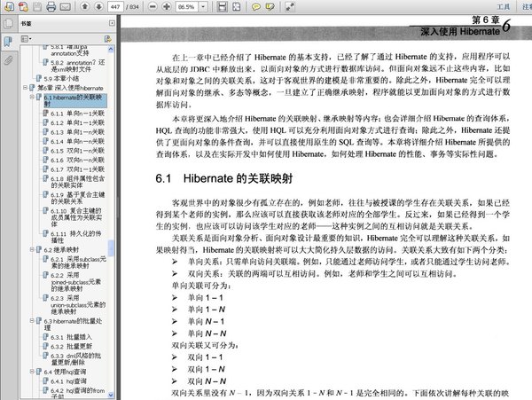The width and height of the screenshot is (532, 400).
Task: Open bookmark 6.1.10 复合主键的成员属性
Action: pyautogui.click(x=76, y=217)
